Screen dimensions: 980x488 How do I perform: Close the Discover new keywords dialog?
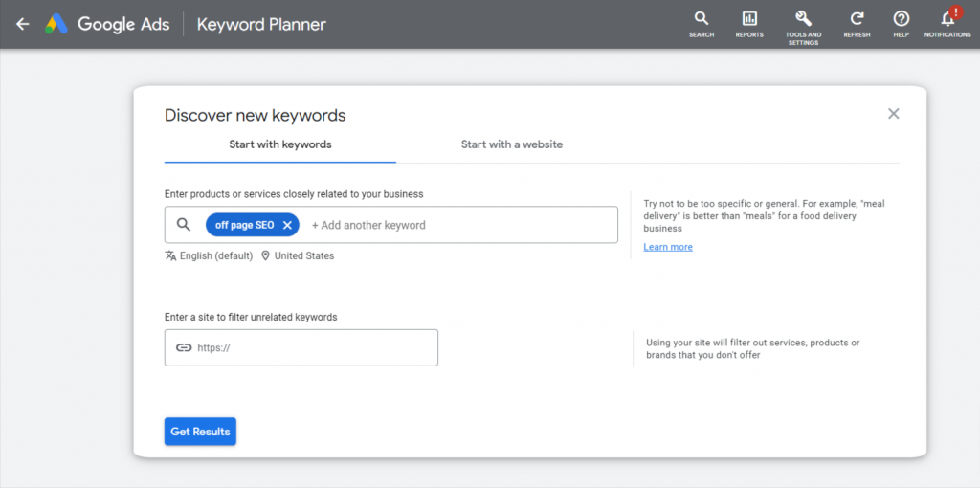[x=894, y=114]
